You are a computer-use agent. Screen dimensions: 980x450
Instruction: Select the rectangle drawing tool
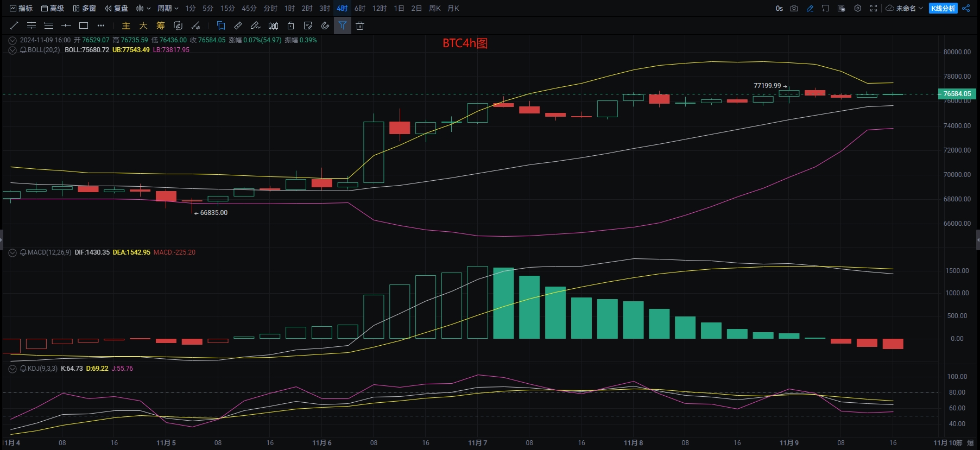[x=84, y=26]
